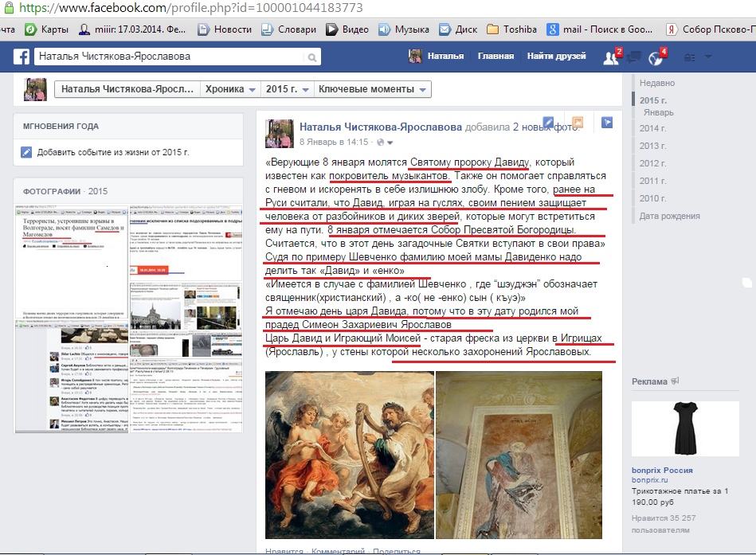Click Главная in the top bar
The height and width of the screenshot is (555, 756).
tap(496, 57)
